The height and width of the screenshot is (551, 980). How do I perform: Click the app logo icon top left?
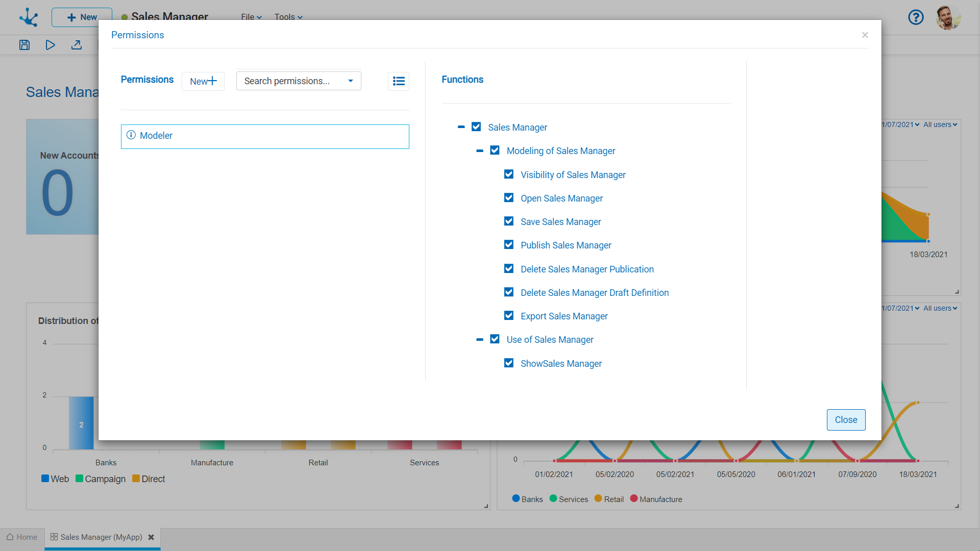[29, 17]
